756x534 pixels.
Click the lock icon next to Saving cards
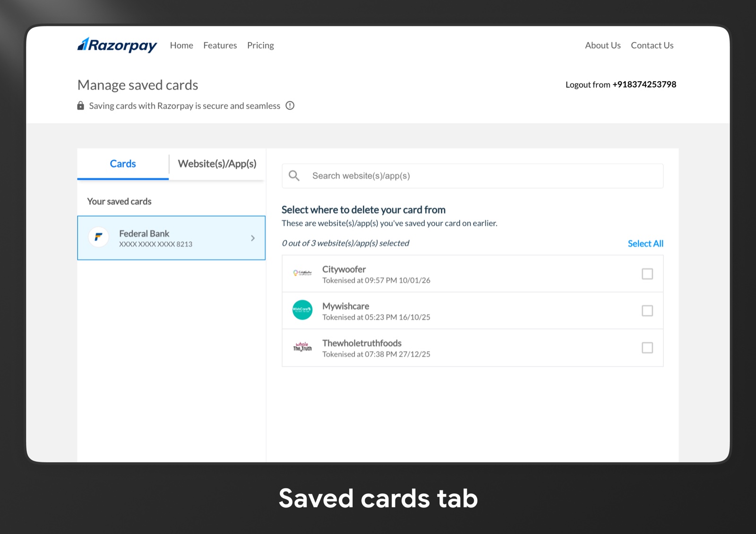(81, 106)
